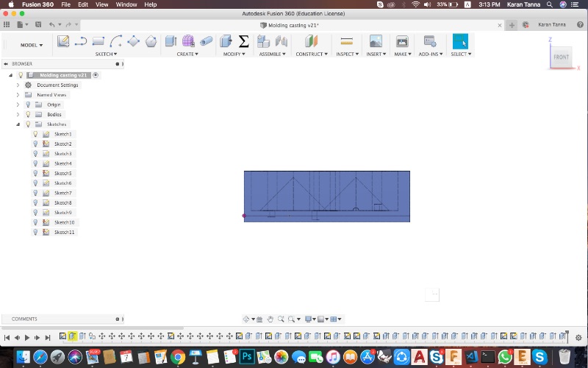Activate radio button beside Molding casting v21
Image resolution: width=588 pixels, height=368 pixels.
(96, 75)
